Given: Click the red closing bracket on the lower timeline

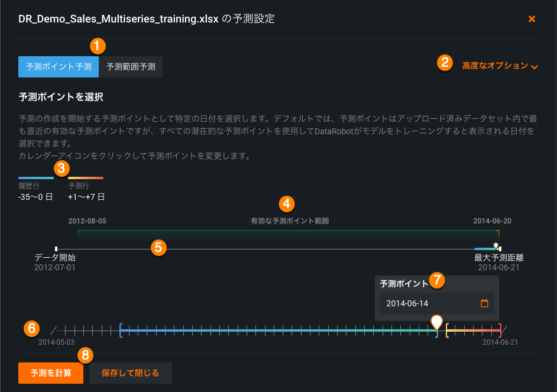Looking at the screenshot, I should (500, 331).
